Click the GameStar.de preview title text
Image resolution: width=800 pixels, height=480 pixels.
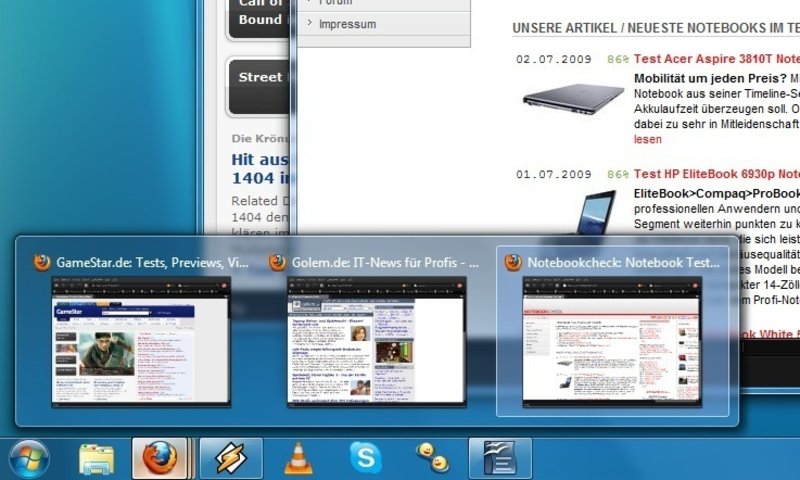pyautogui.click(x=152, y=263)
